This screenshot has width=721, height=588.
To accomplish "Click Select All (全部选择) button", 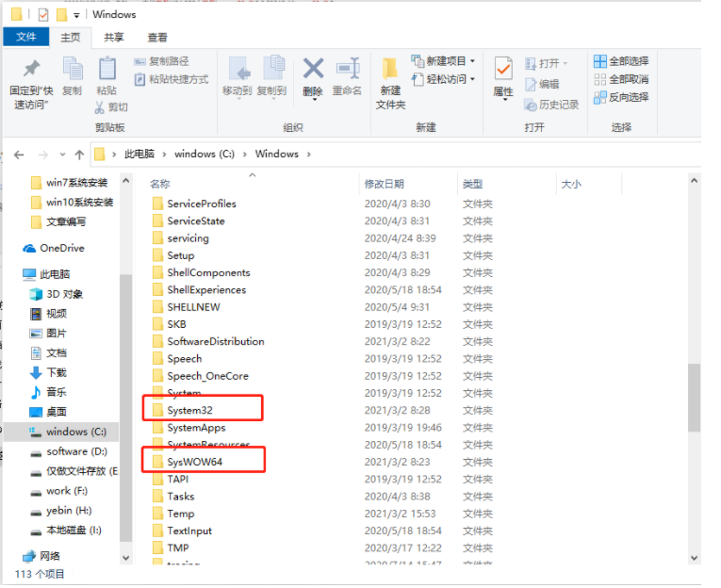I will [x=621, y=61].
